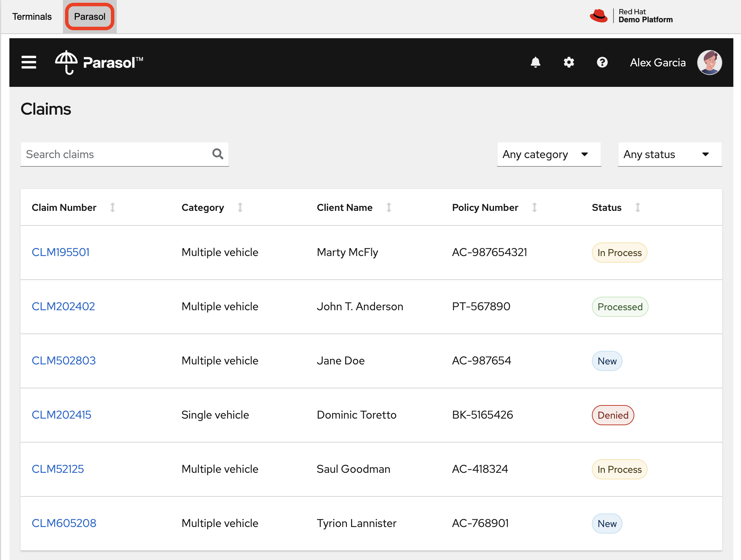Open claim CLM52125
The image size is (741, 560).
58,469
